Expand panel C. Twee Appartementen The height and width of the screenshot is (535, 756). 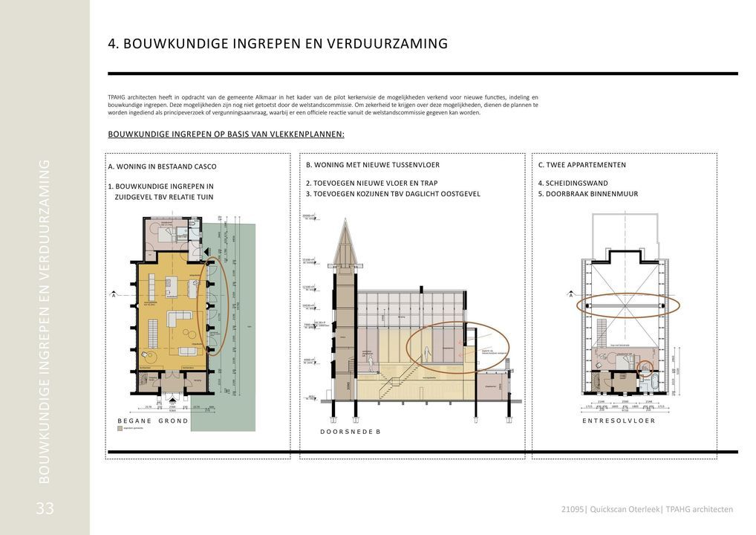point(583,164)
